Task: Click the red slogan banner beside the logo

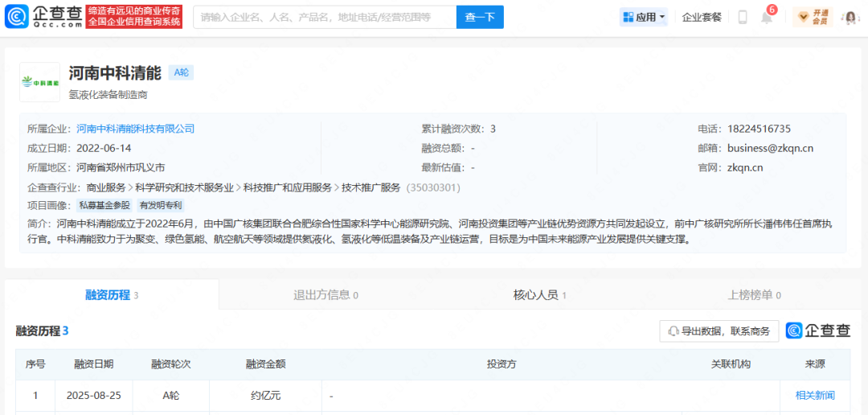Action: click(134, 17)
